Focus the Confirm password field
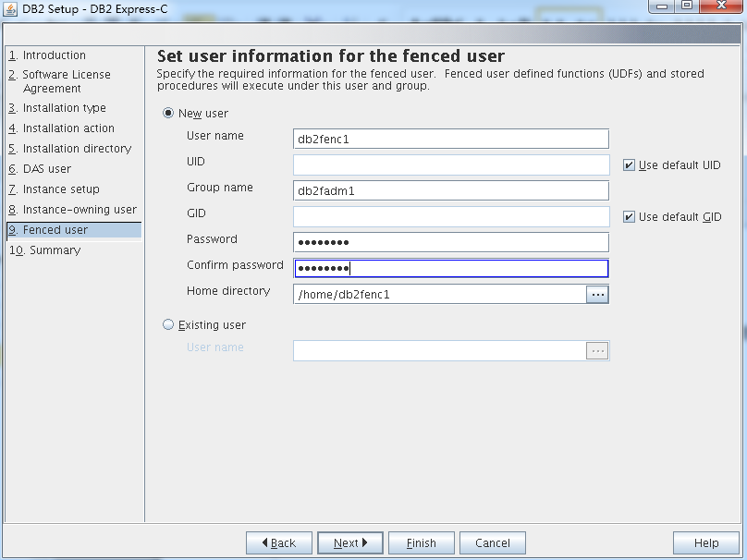The width and height of the screenshot is (747, 560). 451,269
